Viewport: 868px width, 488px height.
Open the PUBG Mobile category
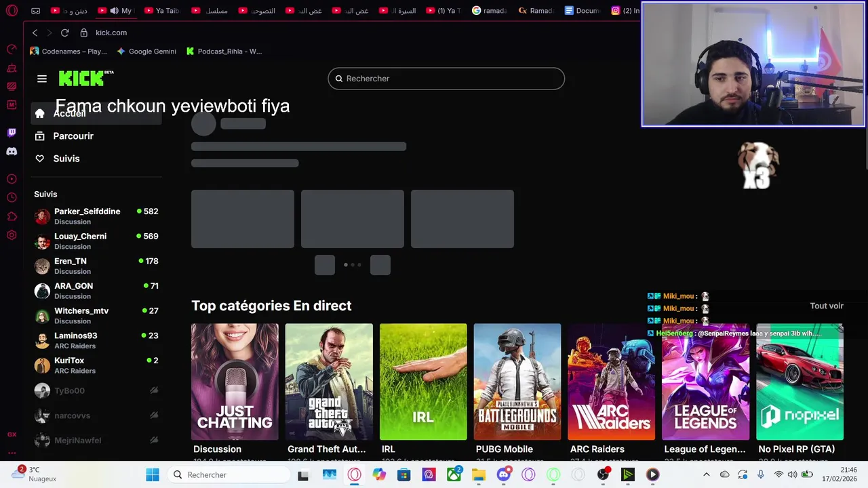(x=517, y=382)
